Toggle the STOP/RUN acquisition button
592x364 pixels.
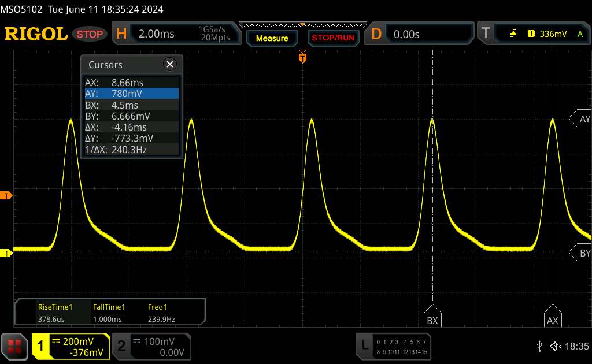(x=332, y=38)
